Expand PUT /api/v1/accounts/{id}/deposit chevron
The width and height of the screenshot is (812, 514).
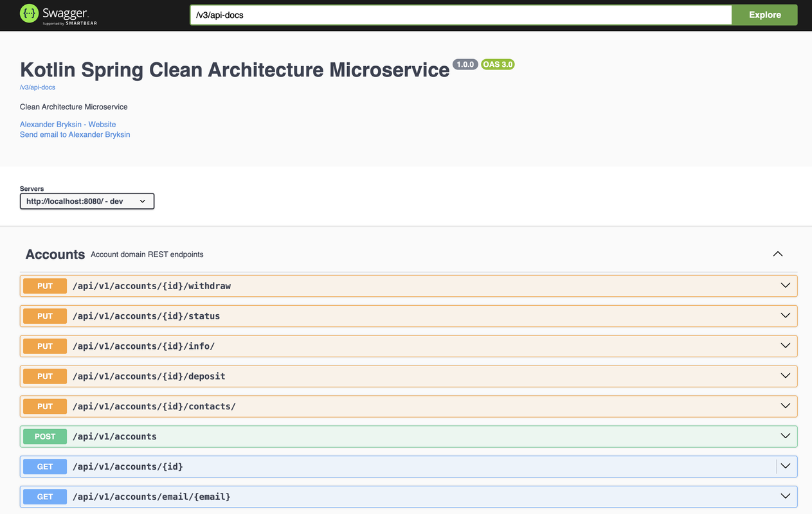click(x=785, y=376)
